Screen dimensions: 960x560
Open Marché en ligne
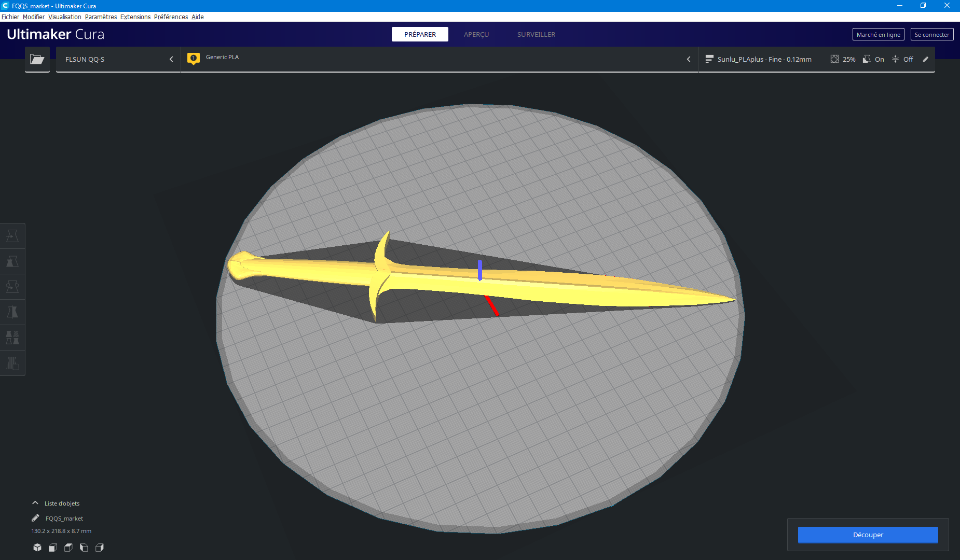tap(878, 34)
